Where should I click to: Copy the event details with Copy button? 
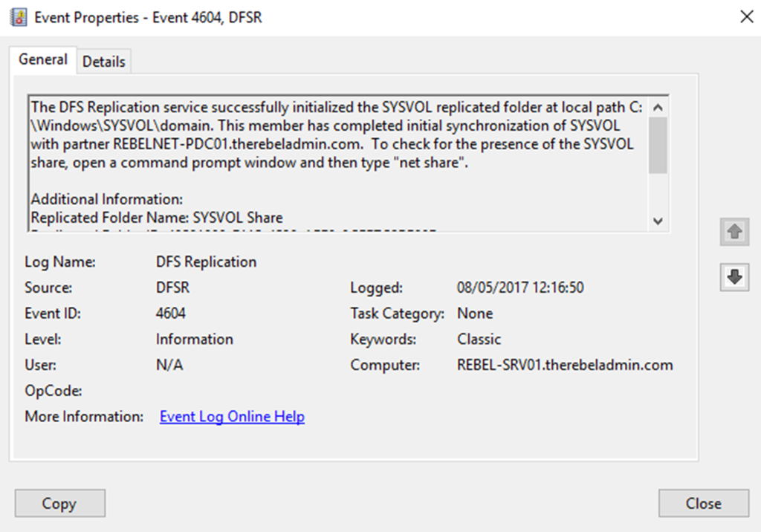point(59,503)
